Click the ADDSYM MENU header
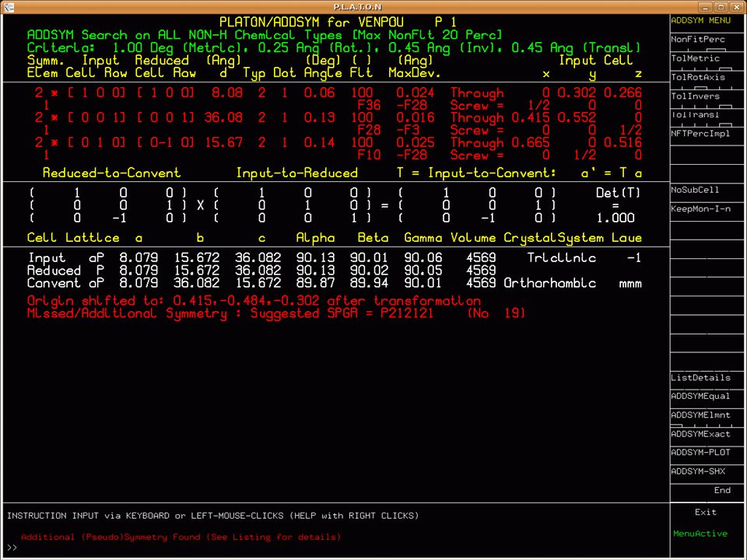 700,20
